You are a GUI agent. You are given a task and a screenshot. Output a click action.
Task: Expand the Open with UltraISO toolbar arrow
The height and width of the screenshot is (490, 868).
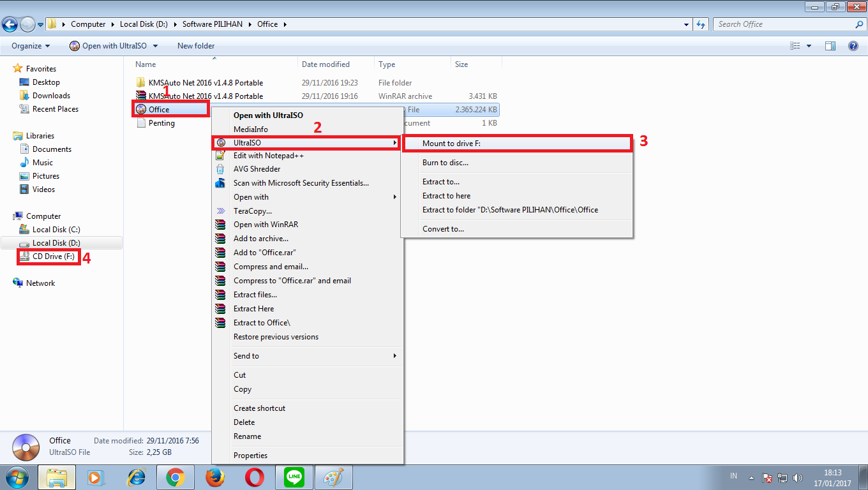pos(155,46)
